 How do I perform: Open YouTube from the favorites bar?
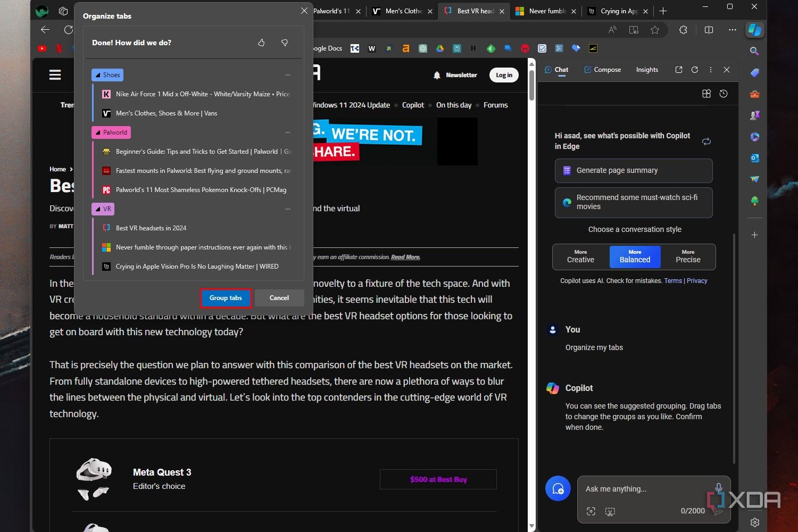[42, 48]
